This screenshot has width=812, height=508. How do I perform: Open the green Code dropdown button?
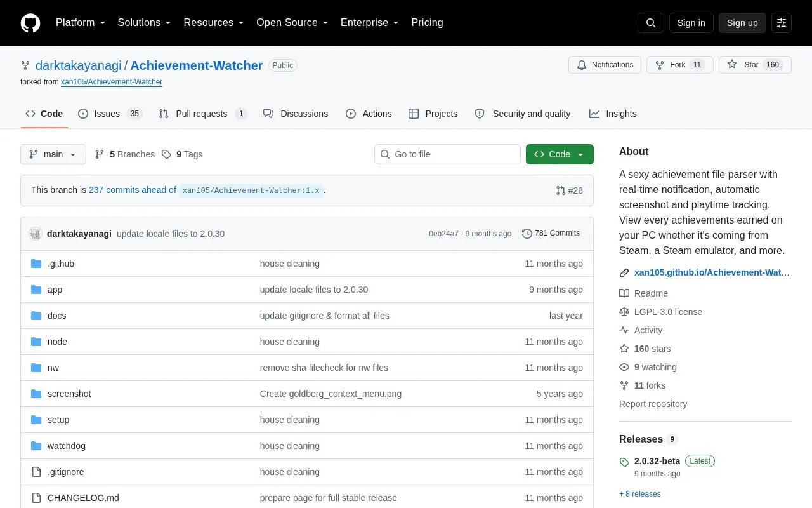[x=560, y=154]
